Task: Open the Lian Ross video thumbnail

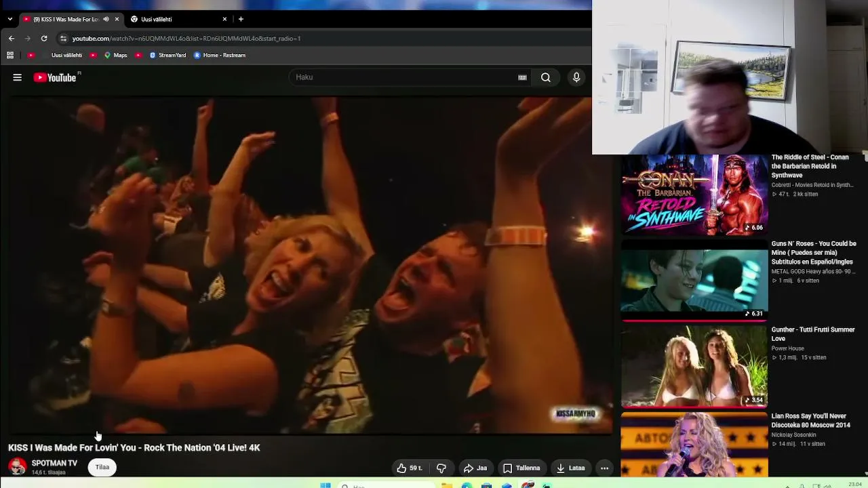Action: pos(694,445)
